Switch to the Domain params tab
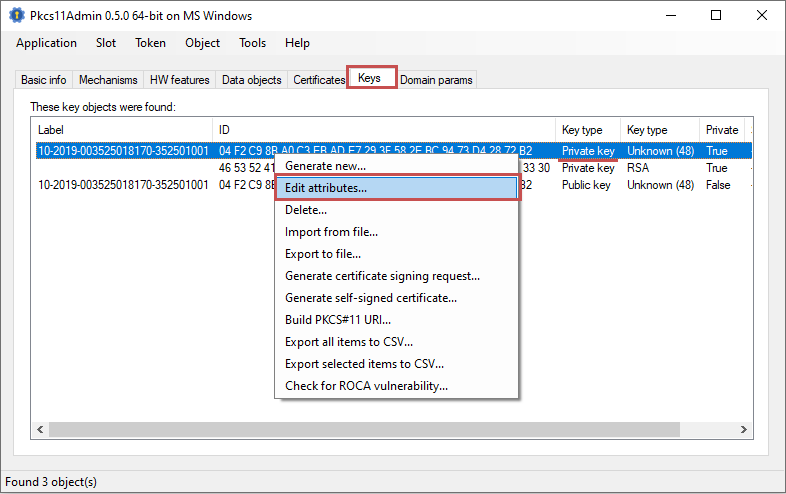This screenshot has height=494, width=786. pos(436,80)
